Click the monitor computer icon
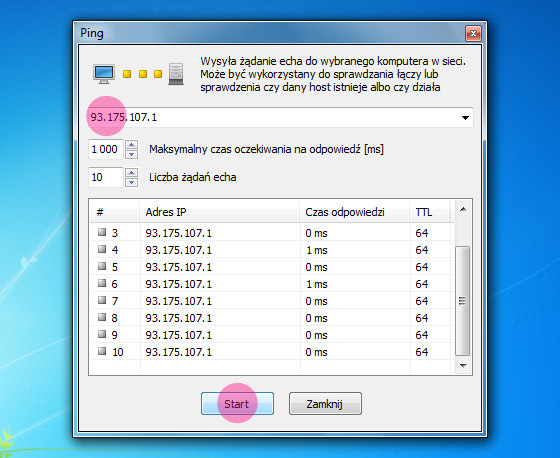This screenshot has height=458, width=560. tap(104, 74)
